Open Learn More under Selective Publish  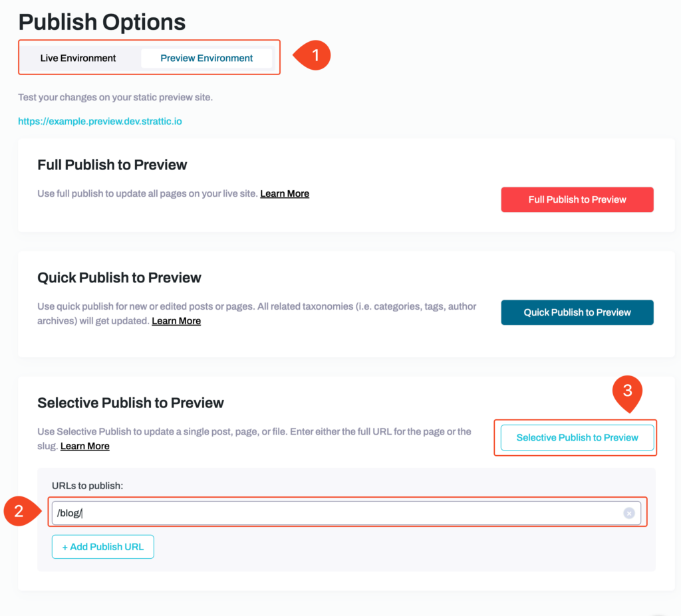pos(85,446)
